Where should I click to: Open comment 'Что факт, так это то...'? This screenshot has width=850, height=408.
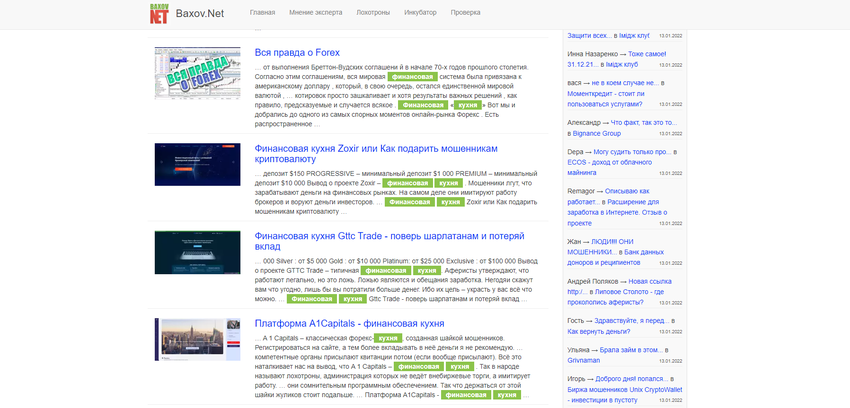point(642,122)
